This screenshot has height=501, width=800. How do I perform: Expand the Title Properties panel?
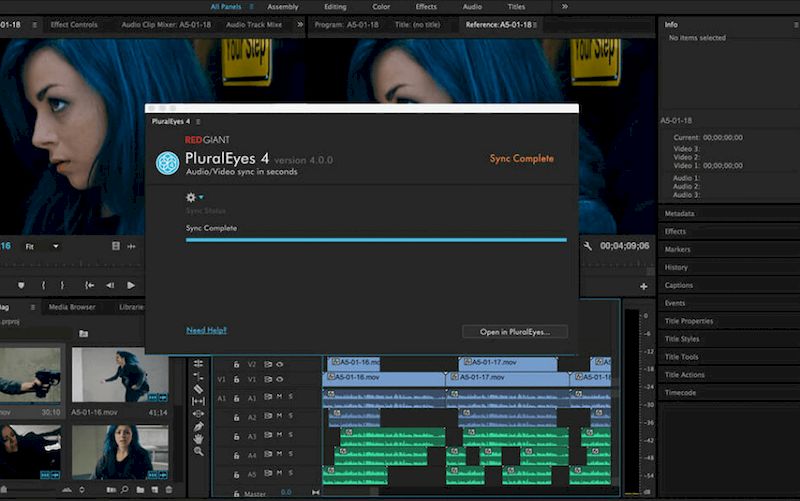(x=689, y=321)
